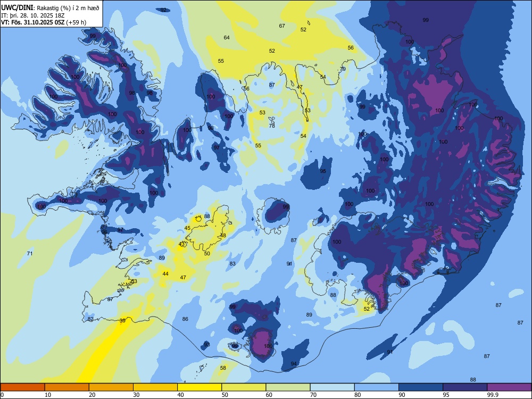Click the 70 legend scale label

click(x=313, y=395)
